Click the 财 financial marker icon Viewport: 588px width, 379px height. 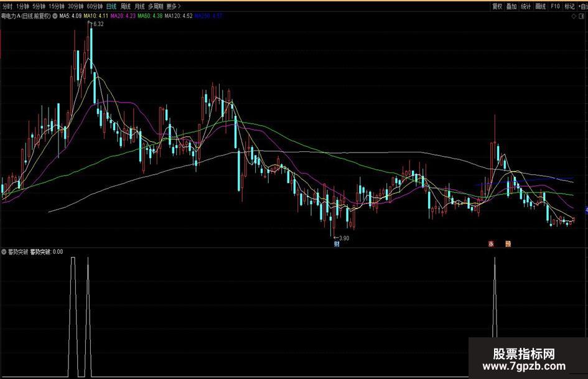point(337,245)
